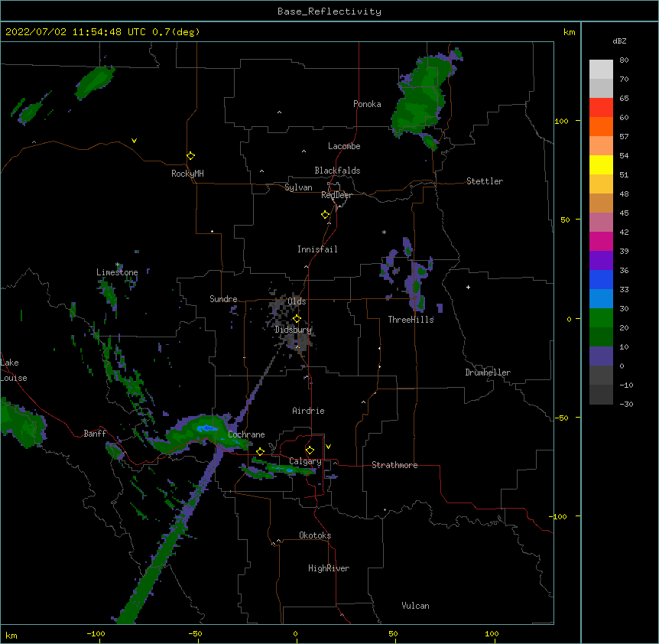This screenshot has width=659, height=644.
Task: Click the Innisfail city label
Action: click(317, 249)
